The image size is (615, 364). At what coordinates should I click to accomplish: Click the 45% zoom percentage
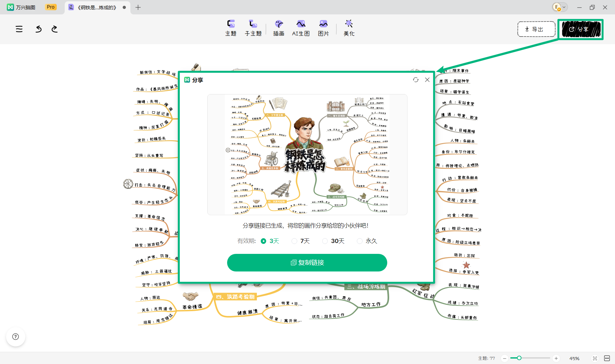click(x=574, y=358)
